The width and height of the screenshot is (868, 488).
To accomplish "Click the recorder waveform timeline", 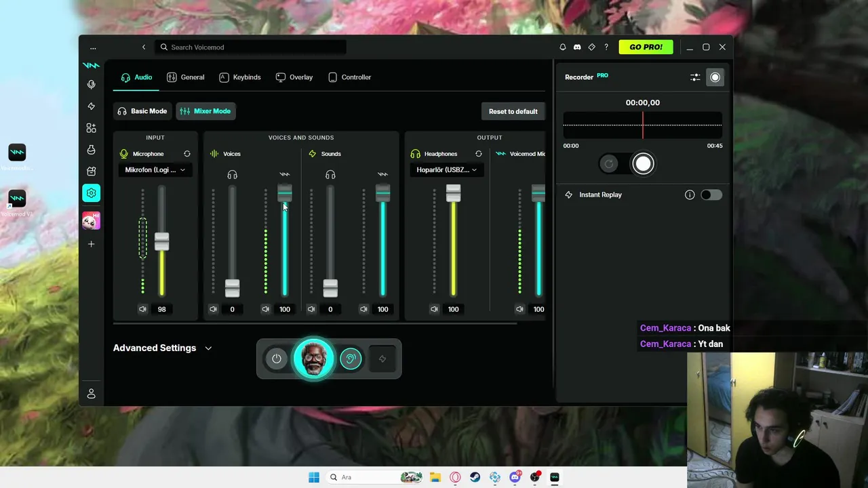I will (x=642, y=125).
